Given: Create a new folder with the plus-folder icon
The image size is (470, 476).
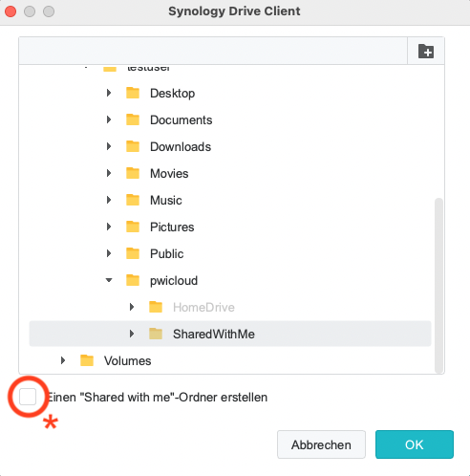Looking at the screenshot, I should click(426, 52).
